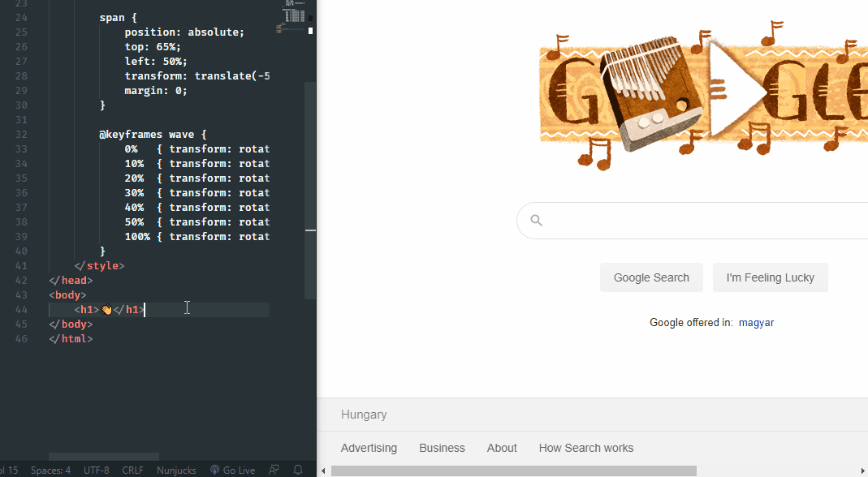Click the 'position: absolute;' code line
This screenshot has width=868, height=477.
click(184, 32)
